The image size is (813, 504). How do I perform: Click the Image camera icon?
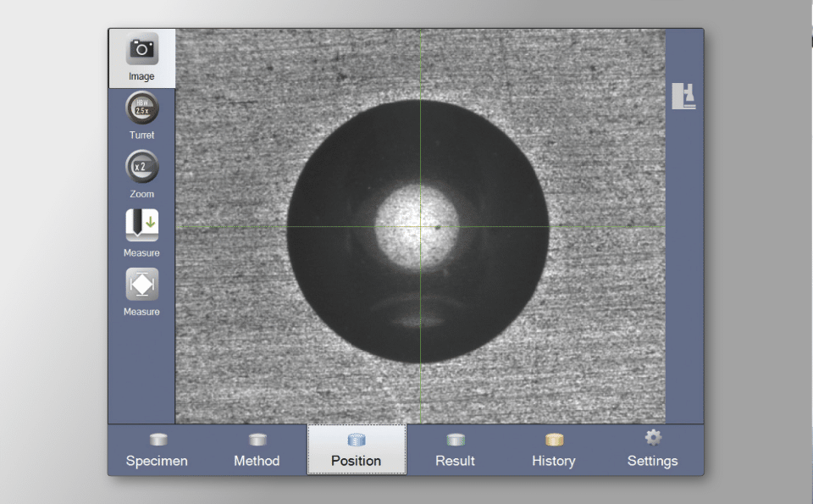coord(141,50)
